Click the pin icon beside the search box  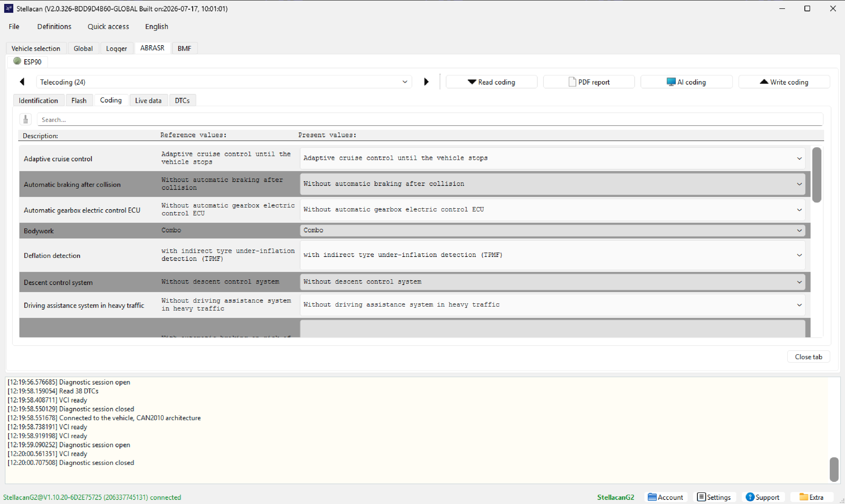point(26,119)
